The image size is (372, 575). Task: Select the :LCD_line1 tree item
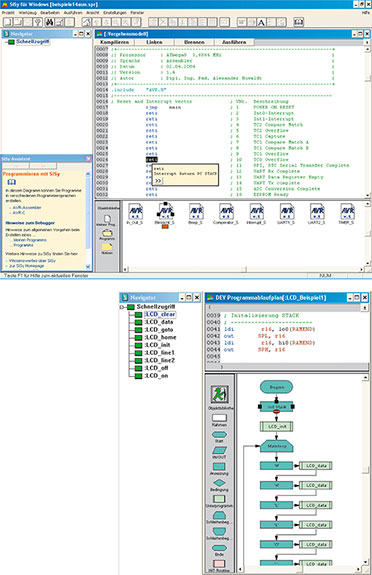point(160,353)
